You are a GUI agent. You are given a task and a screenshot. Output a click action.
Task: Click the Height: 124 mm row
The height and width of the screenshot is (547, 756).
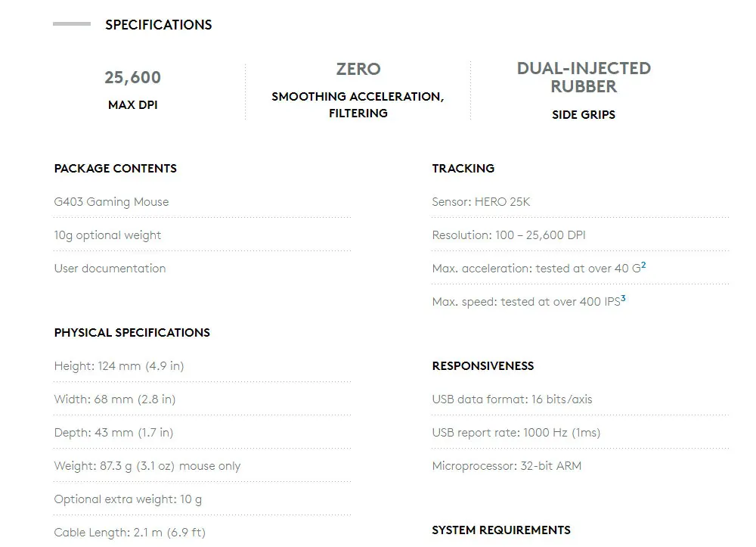pyautogui.click(x=119, y=366)
